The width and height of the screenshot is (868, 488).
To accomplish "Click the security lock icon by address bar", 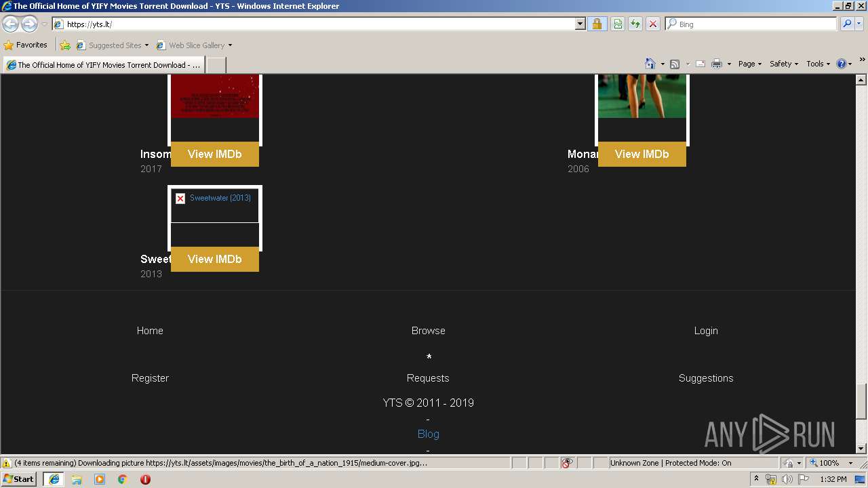I will click(597, 24).
